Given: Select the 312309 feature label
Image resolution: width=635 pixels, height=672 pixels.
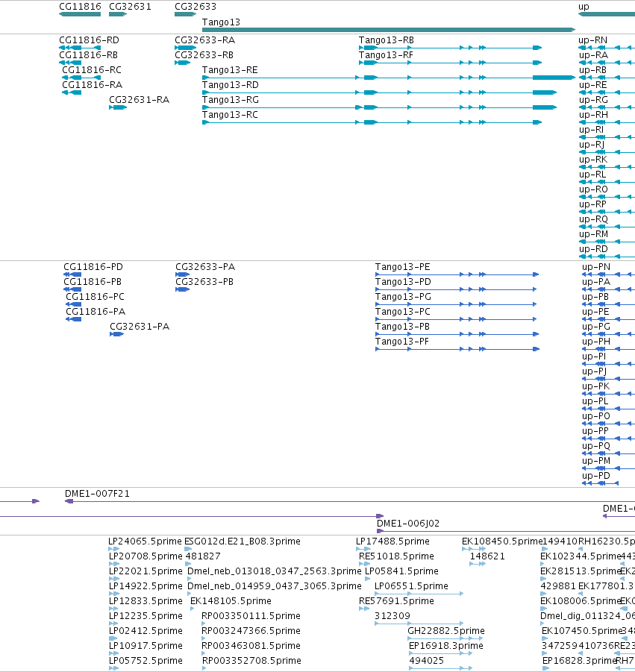Looking at the screenshot, I should point(392,616).
